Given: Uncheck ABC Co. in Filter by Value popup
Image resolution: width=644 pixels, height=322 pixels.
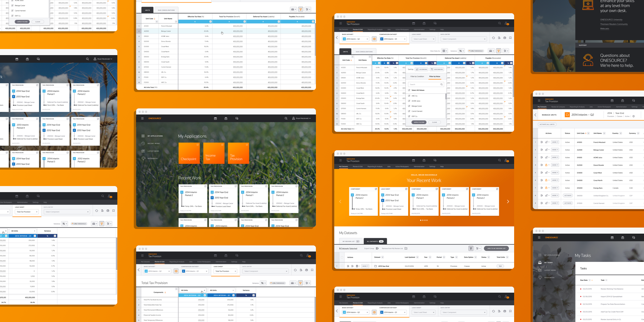Looking at the screenshot, I should pyautogui.click(x=409, y=96).
